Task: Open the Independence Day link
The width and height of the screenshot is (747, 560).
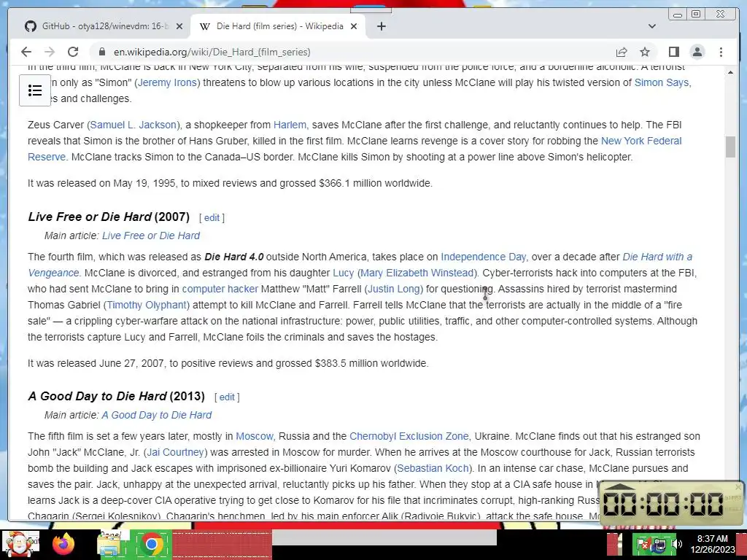Action: tap(483, 257)
